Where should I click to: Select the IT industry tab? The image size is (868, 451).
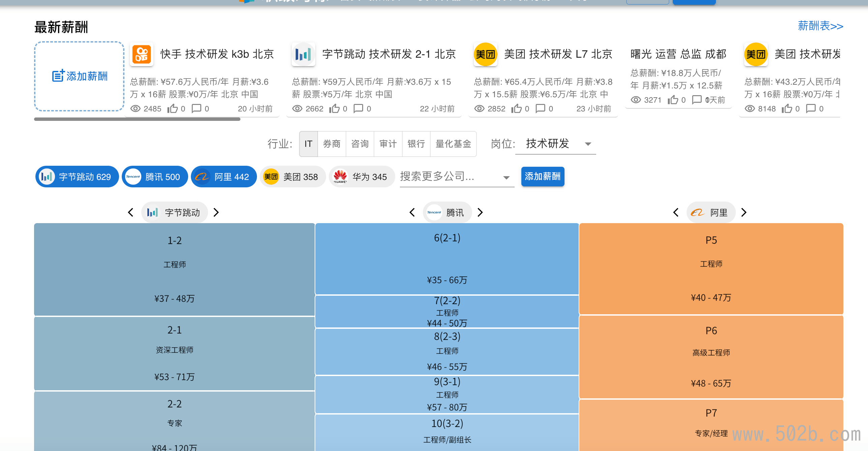pos(308,144)
